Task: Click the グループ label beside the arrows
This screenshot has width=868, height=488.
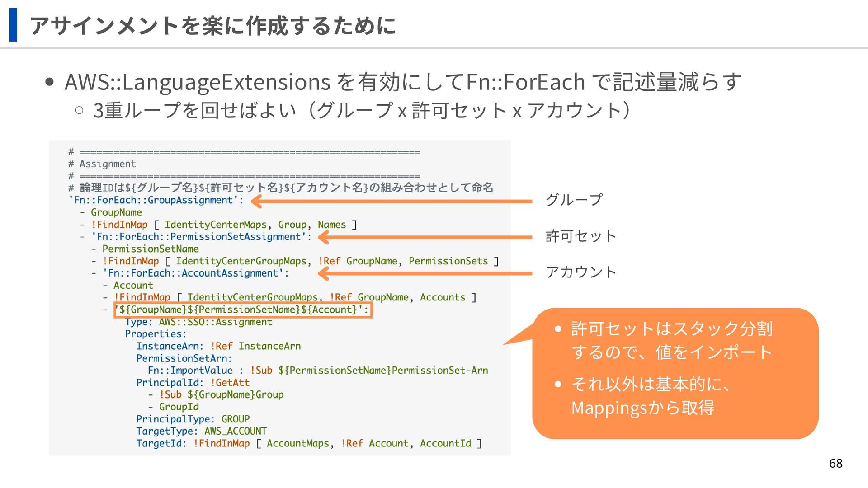Action: [574, 200]
